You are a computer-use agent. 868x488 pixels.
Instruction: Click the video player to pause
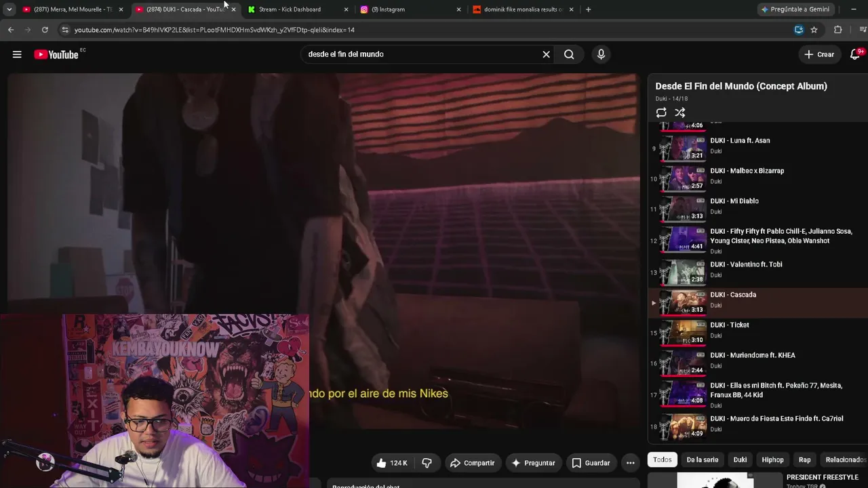[323, 251]
